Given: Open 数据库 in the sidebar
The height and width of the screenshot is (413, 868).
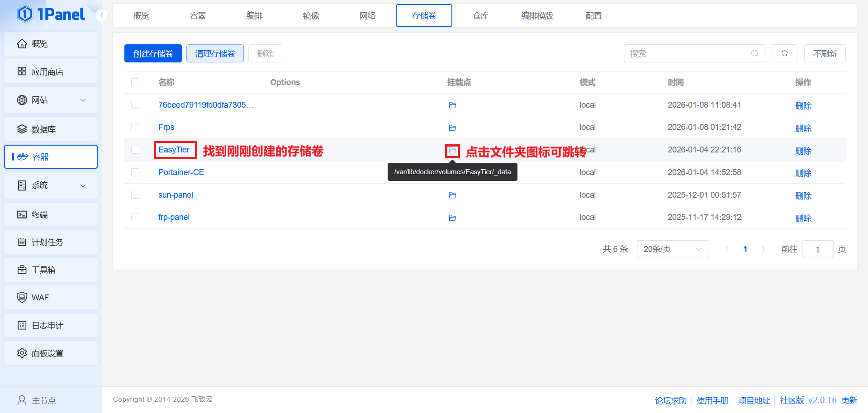Looking at the screenshot, I should (x=51, y=129).
